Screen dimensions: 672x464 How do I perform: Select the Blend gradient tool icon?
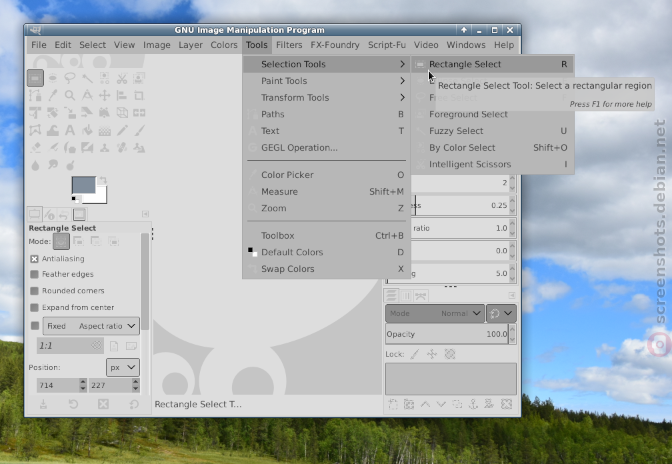[x=105, y=130]
